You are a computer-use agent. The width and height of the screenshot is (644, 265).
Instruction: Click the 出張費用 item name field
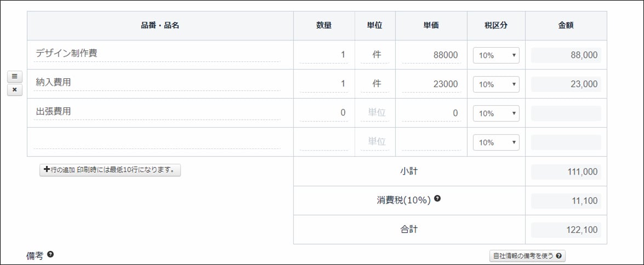click(x=157, y=112)
